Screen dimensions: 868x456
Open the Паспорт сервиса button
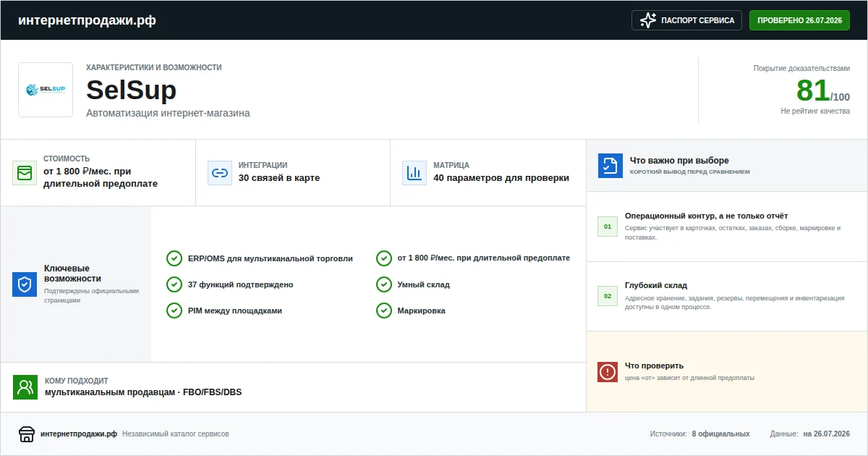coord(687,20)
